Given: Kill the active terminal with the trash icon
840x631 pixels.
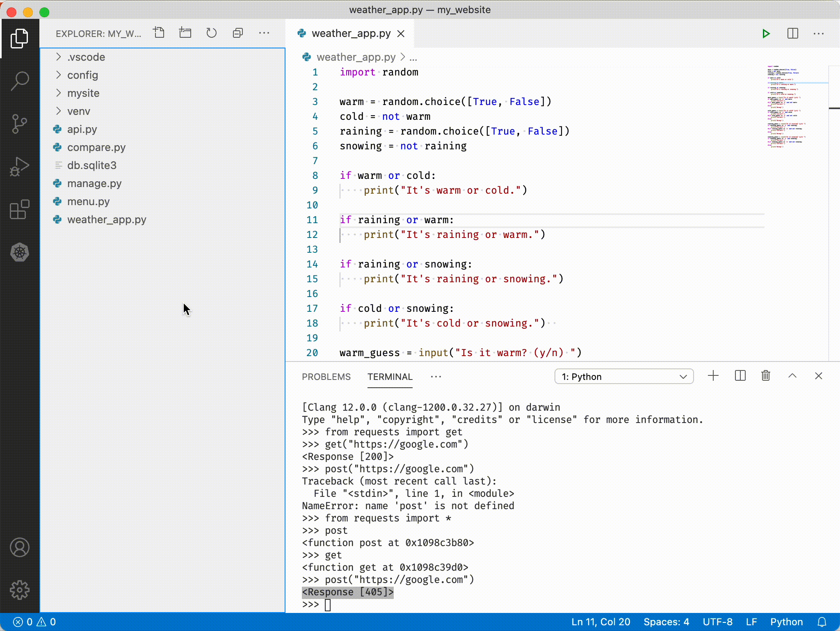Looking at the screenshot, I should point(766,376).
